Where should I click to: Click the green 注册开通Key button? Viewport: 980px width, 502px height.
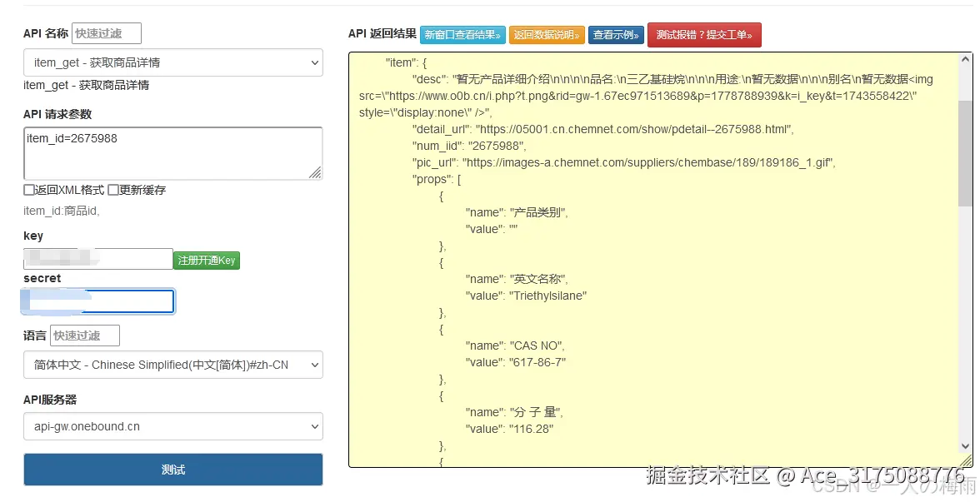206,259
